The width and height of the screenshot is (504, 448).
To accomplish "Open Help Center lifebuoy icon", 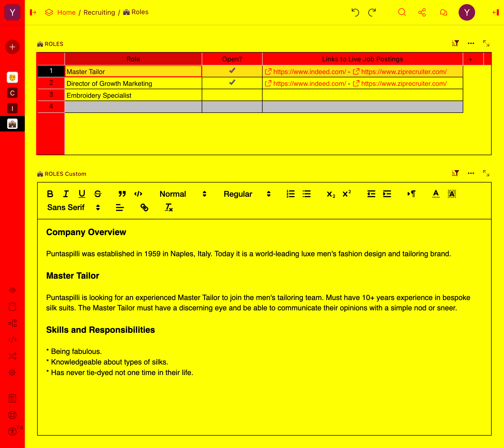I will pos(12,415).
